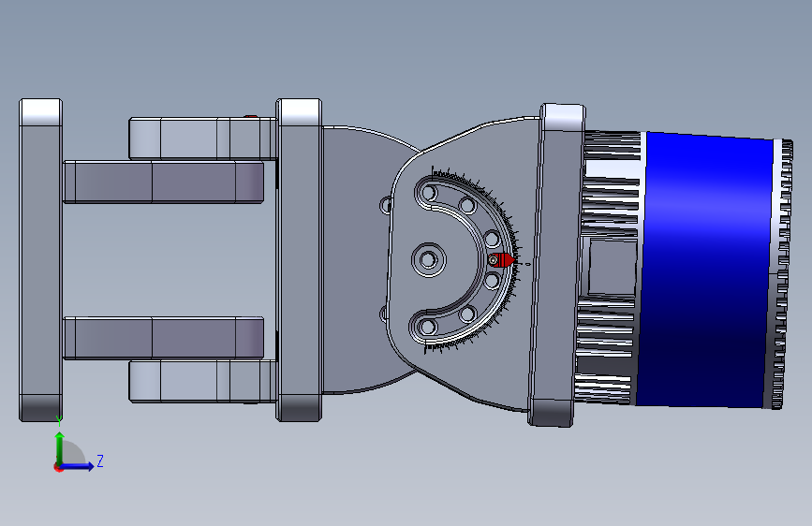Select the red pointer indicator on the scale

(x=502, y=260)
